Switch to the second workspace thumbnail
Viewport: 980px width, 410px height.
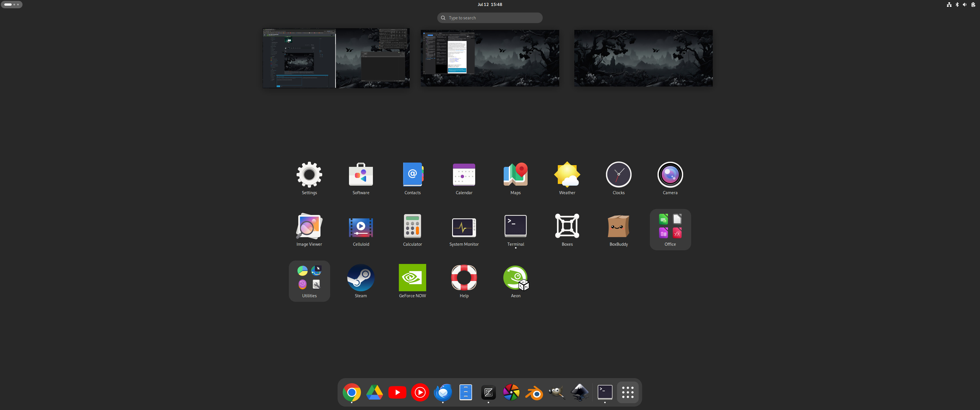click(490, 58)
